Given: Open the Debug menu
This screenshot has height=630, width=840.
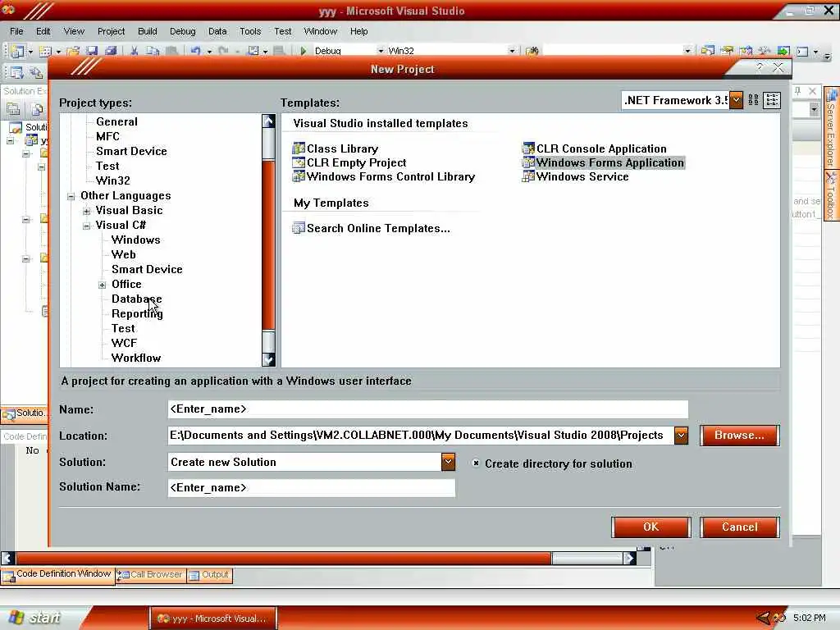Looking at the screenshot, I should click(x=183, y=31).
